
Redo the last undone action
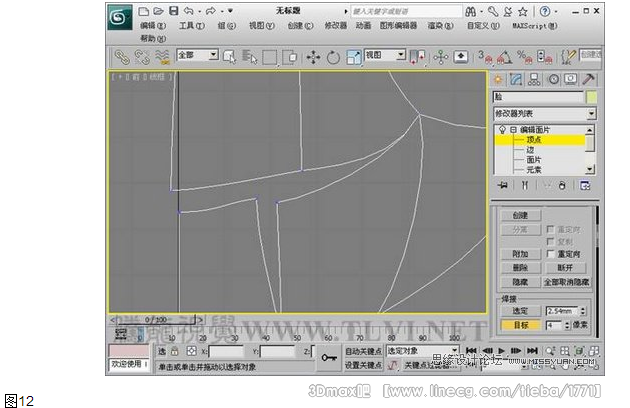point(210,11)
